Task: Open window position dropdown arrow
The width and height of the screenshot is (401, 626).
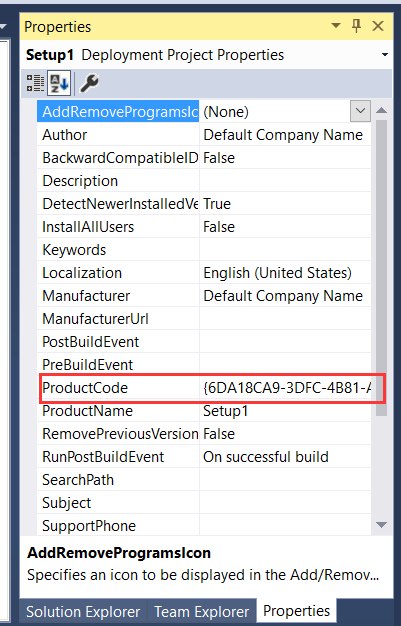Action: click(x=336, y=26)
